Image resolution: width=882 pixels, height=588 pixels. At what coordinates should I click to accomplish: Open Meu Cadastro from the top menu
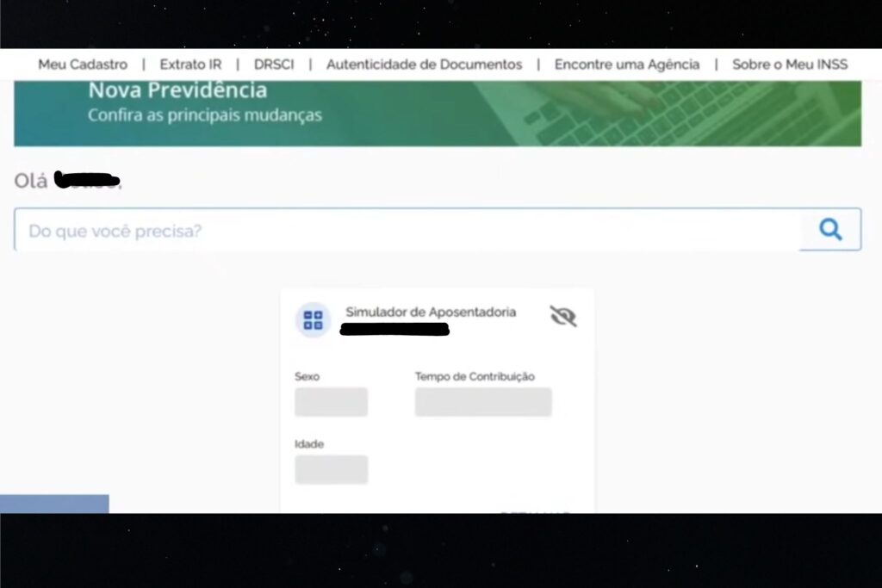tap(82, 64)
